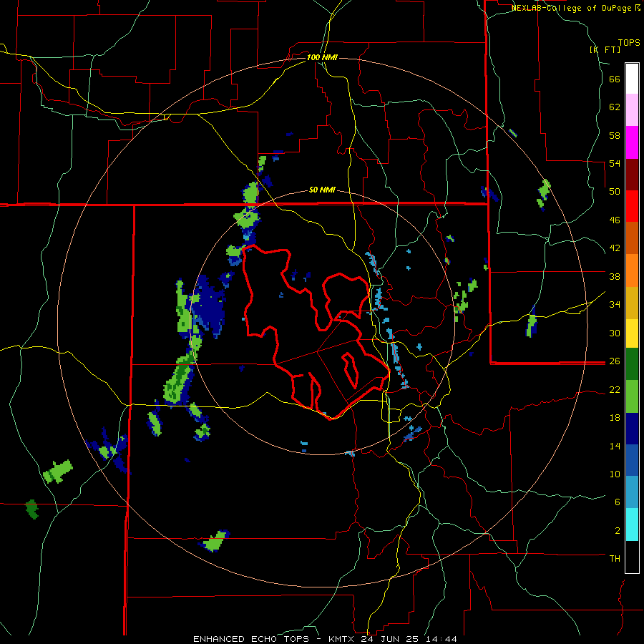Click the "58" legend value
This screenshot has width=644, height=644.
(x=615, y=135)
